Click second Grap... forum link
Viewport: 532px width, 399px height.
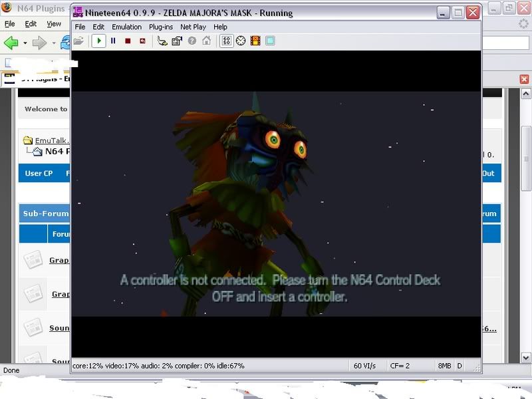61,294
